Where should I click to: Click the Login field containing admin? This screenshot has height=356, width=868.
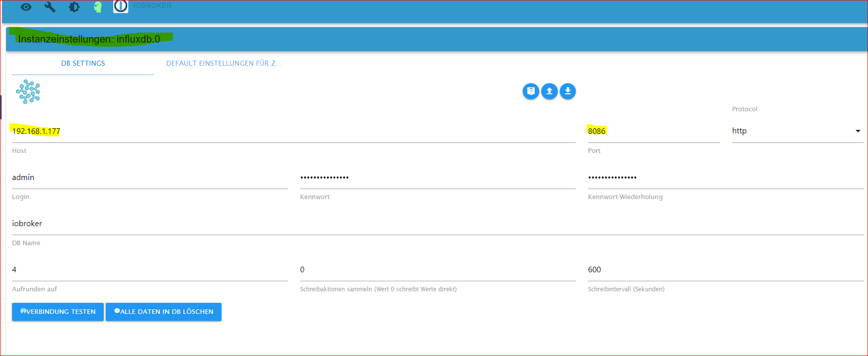click(150, 177)
